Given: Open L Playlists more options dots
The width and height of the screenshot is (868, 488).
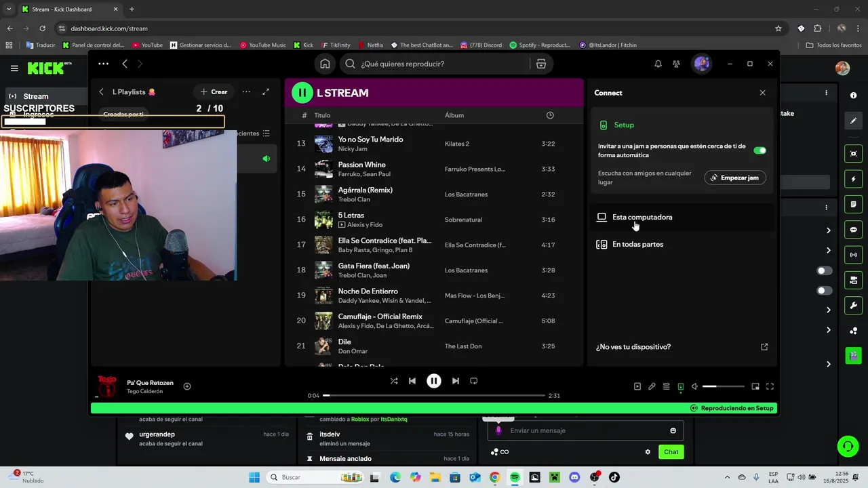Looking at the screenshot, I should 246,91.
